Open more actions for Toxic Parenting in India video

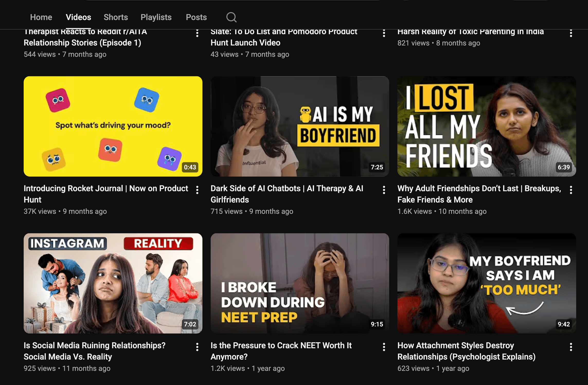[x=571, y=33]
